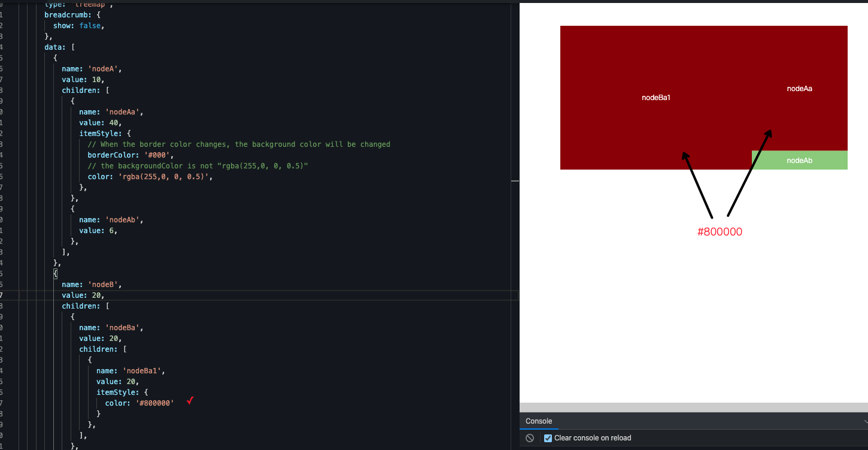868x450 pixels.
Task: Uncheck "Clear console on reload"
Action: (548, 438)
